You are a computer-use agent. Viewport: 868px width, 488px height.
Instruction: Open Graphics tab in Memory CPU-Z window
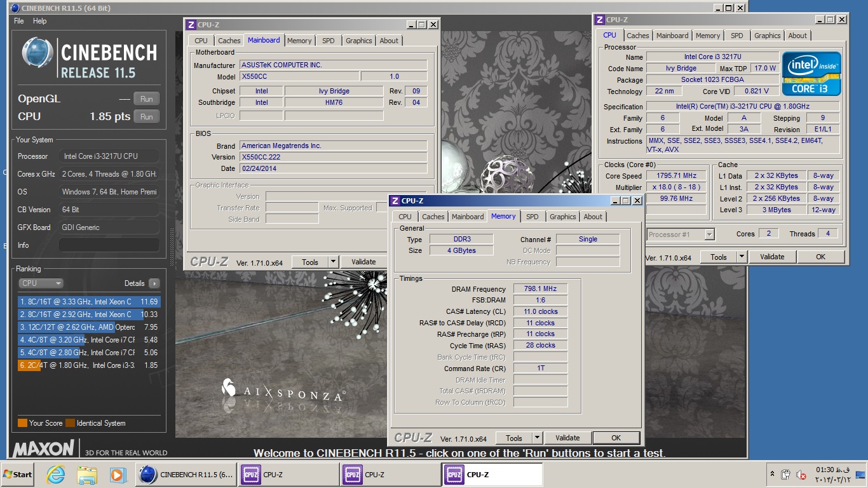(563, 217)
